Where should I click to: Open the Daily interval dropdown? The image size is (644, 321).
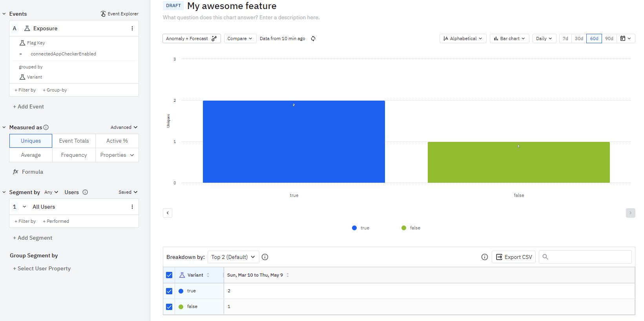(x=544, y=39)
